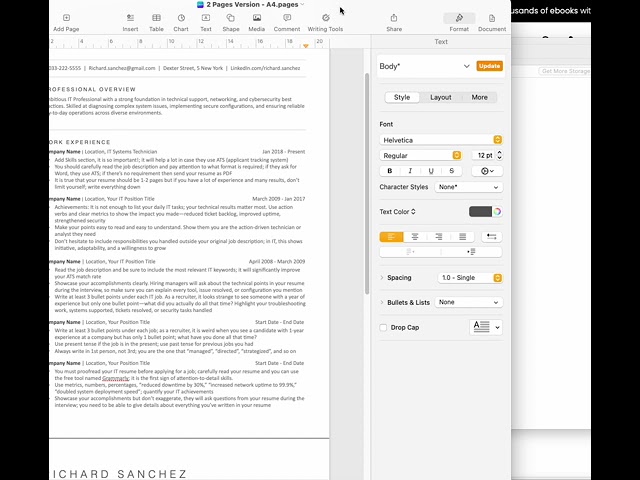Toggle center text alignment
Viewport: 640px width, 480px height.
coord(415,237)
